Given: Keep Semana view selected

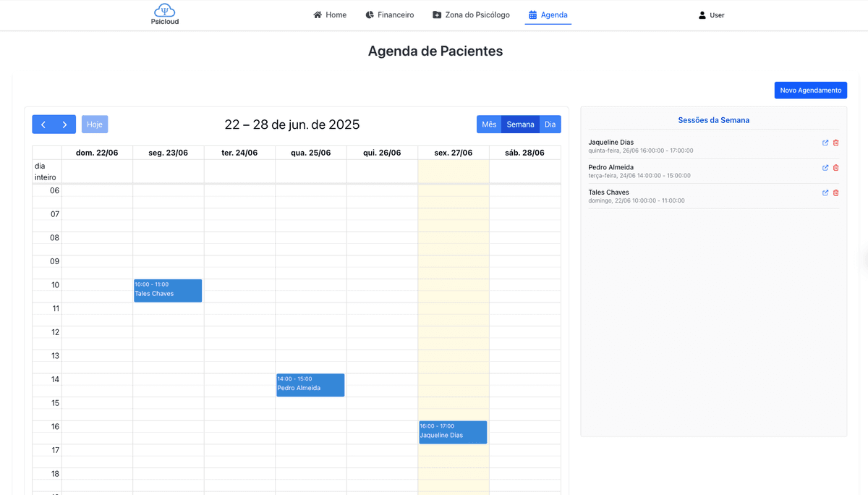Looking at the screenshot, I should click(x=520, y=124).
